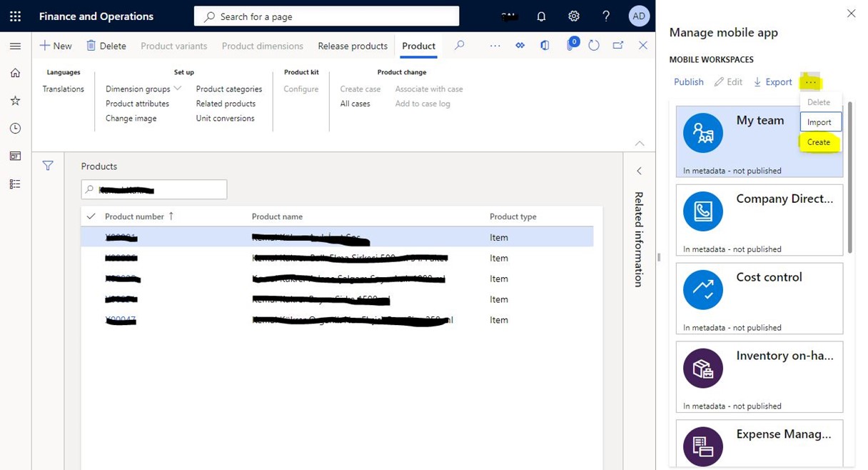Viewport: 868px width, 470px height.
Task: Click Publish in mobile workspaces
Action: coord(689,82)
